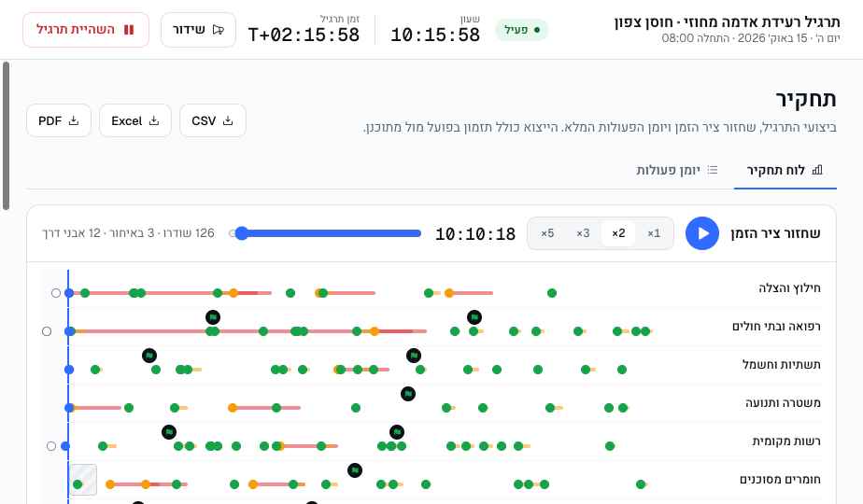Open the thumbnail in חומרים מסוכנים row

83,479
